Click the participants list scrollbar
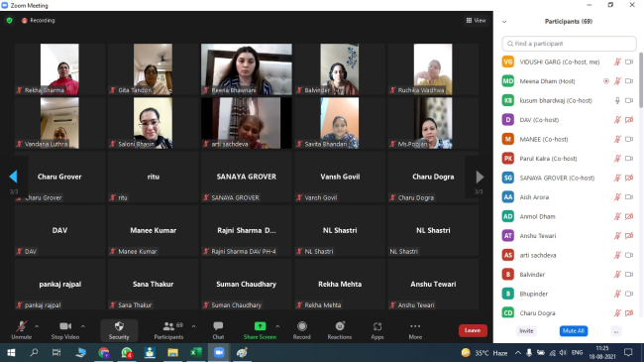This screenshot has width=644, height=362. (641, 80)
